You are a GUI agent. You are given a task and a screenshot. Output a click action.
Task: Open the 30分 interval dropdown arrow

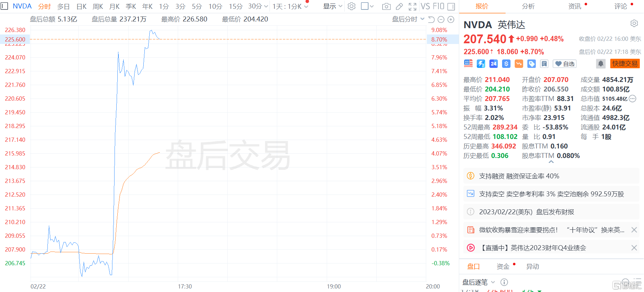tap(266, 6)
